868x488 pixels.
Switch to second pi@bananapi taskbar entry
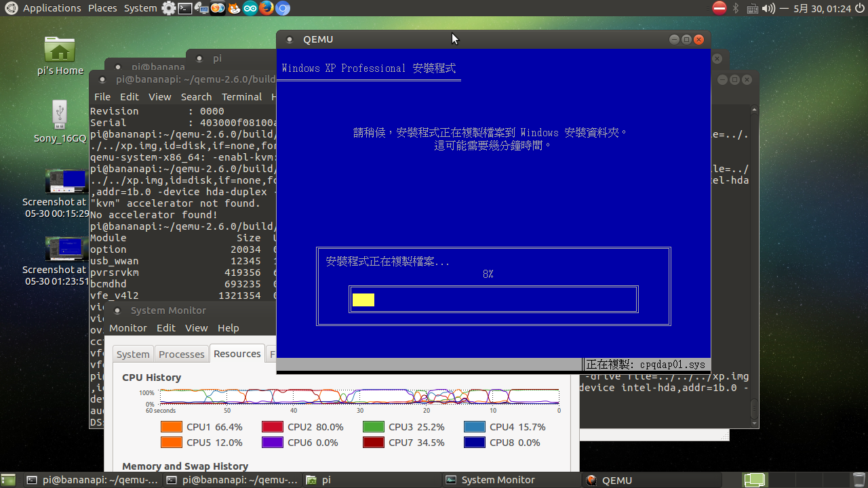click(232, 480)
